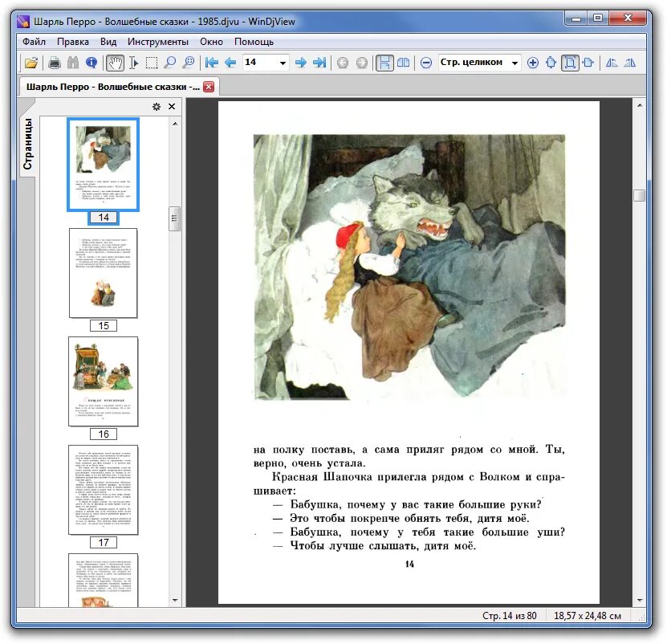
Task: Show document information via blue info icon
Action: tap(91, 63)
